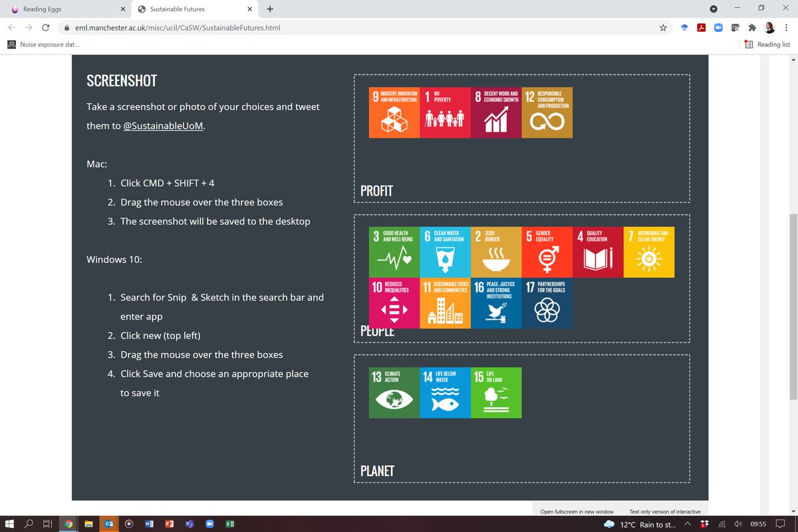Open Chrome's three-dot menu
This screenshot has height=532, width=798.
pos(786,28)
